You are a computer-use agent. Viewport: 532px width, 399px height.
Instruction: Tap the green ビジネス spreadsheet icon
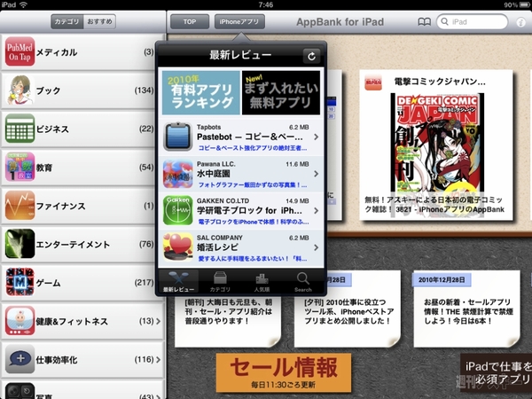(x=20, y=129)
